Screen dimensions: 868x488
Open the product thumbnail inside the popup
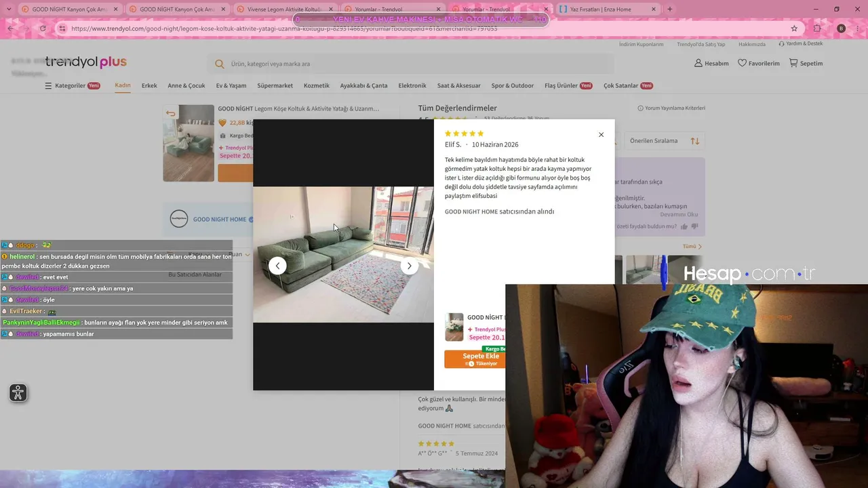[x=454, y=327]
